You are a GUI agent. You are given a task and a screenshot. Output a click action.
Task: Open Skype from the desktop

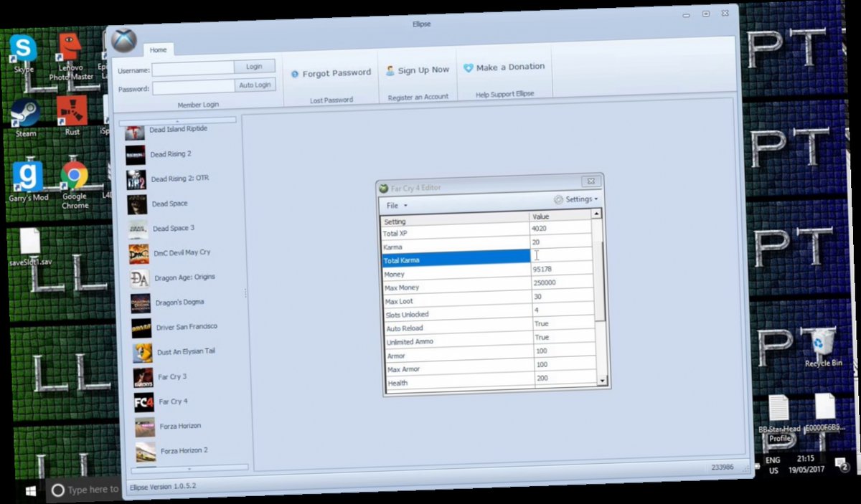24,54
